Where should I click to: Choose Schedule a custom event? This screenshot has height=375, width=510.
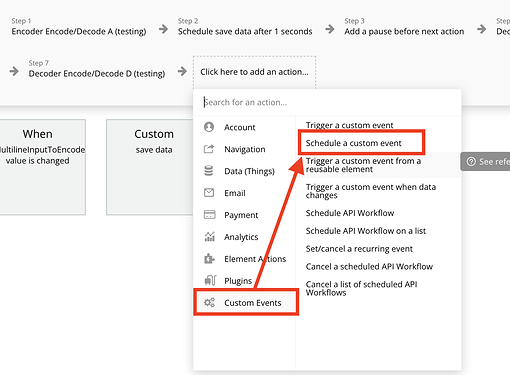[x=353, y=143]
